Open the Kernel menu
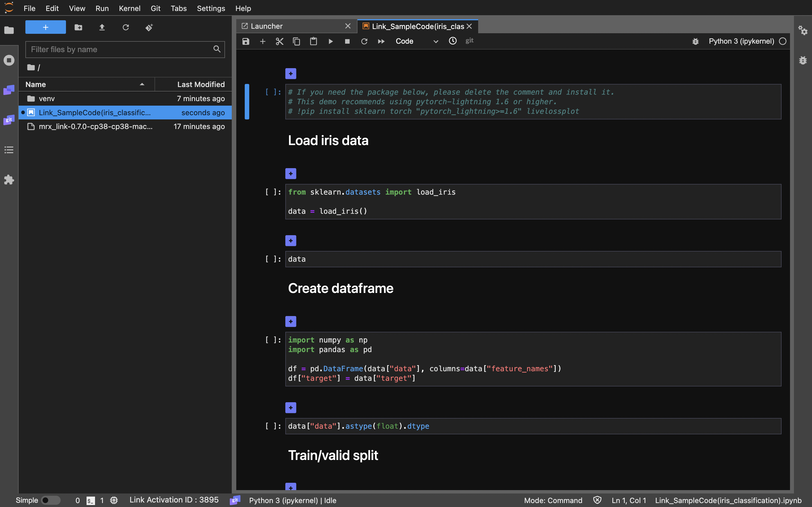 pos(129,8)
